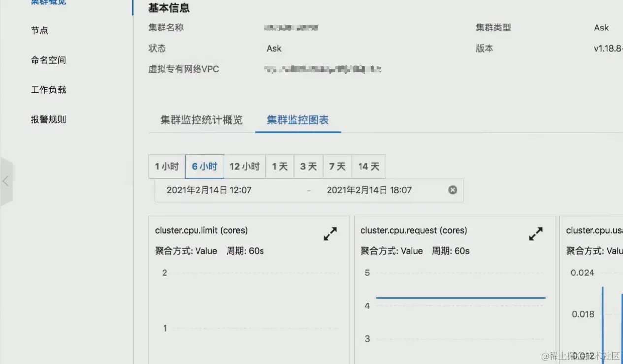
Task: Open the 工作负载 page from the sidebar
Action: click(48, 90)
